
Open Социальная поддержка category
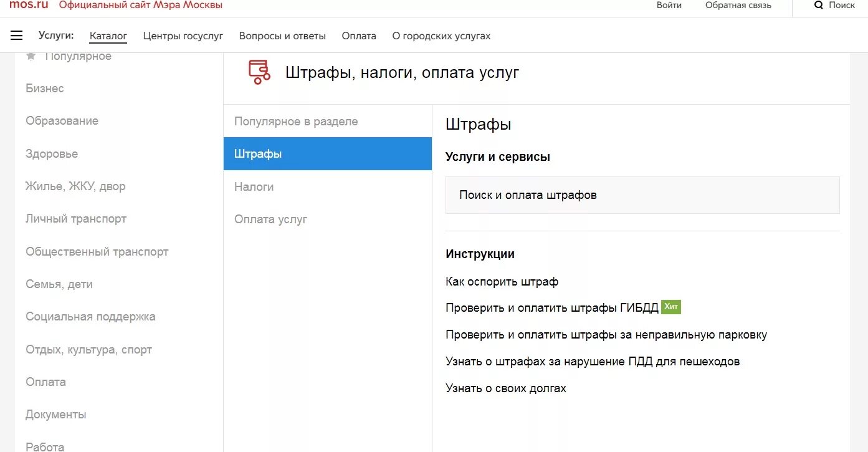pyautogui.click(x=90, y=317)
